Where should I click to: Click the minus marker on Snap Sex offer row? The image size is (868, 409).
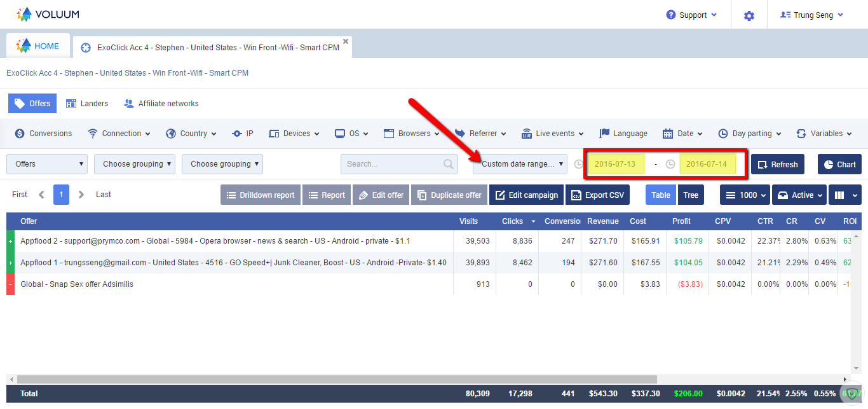(10, 284)
